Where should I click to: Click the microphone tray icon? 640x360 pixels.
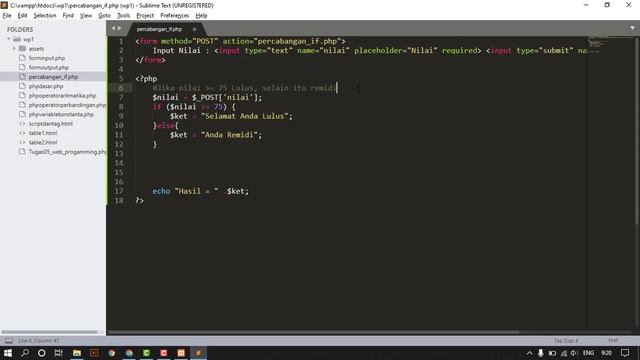point(540,353)
